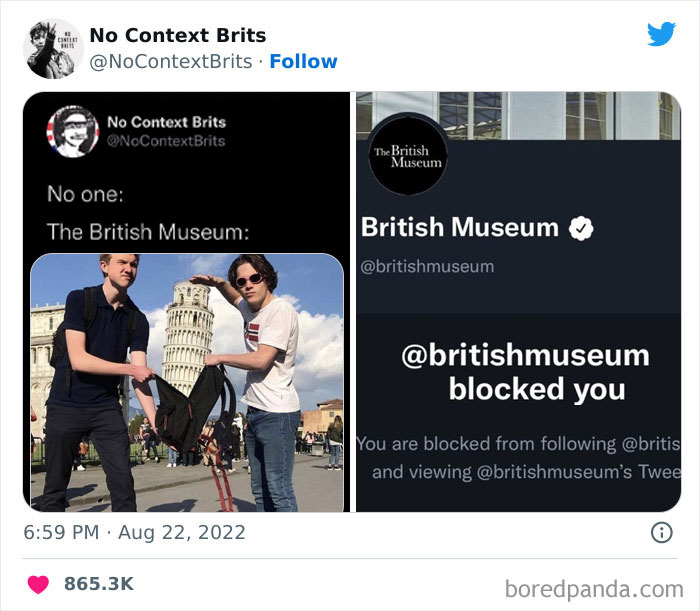
Task: Click the '@britishmuseum blocked you' heading
Action: [x=525, y=371]
